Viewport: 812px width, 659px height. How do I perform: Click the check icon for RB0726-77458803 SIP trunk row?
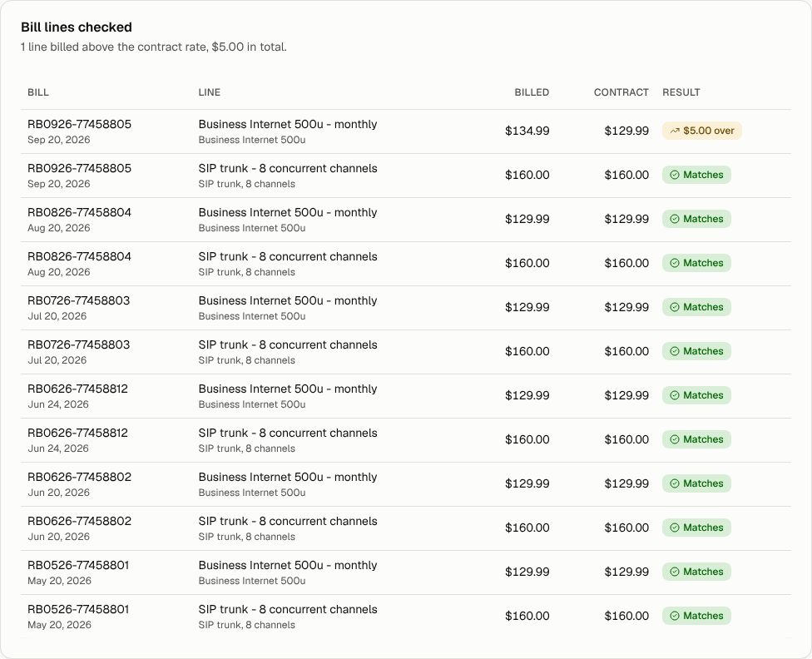[674, 351]
